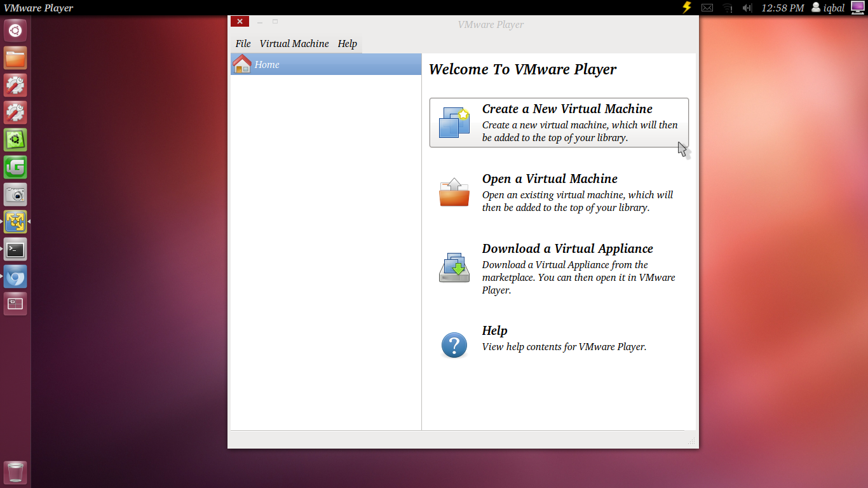The height and width of the screenshot is (488, 868).
Task: Open the session power menu icon
Action: [x=857, y=8]
